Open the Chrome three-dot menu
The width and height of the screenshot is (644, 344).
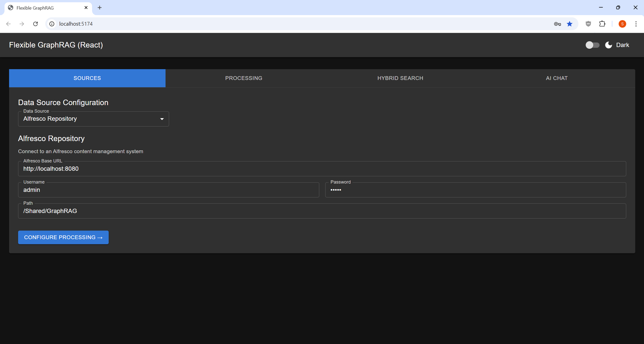pyautogui.click(x=636, y=24)
